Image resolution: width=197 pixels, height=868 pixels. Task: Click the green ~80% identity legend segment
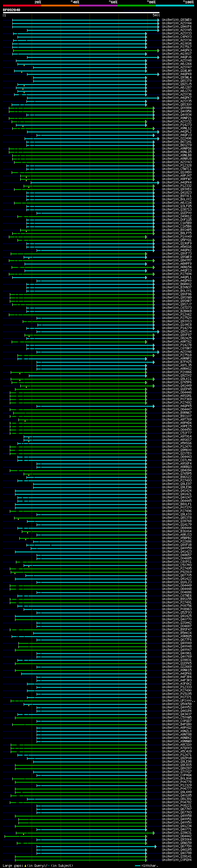(x=137, y=6)
